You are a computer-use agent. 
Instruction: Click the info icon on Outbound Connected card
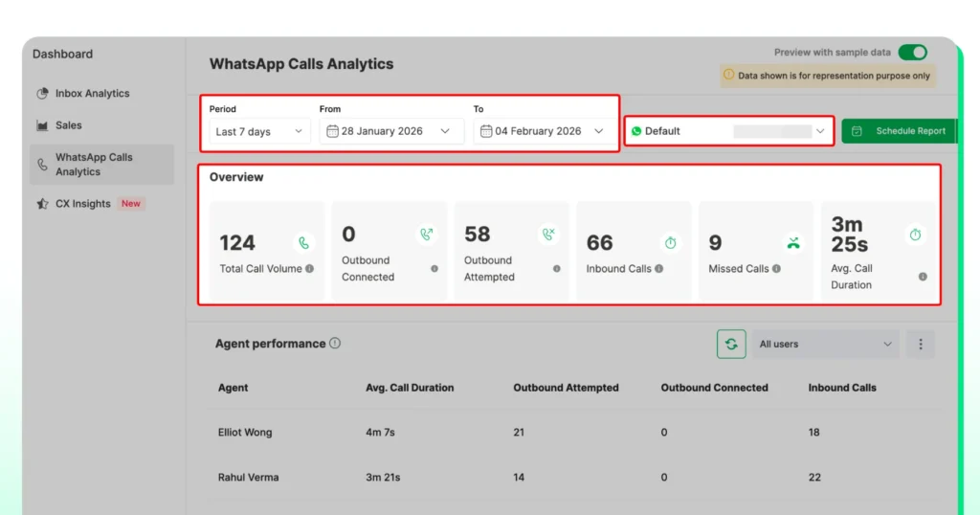tap(434, 269)
